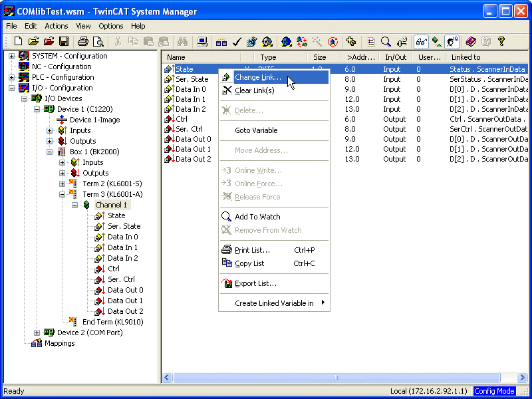
Task: Click the purple book Information System icon
Action: [471, 42]
